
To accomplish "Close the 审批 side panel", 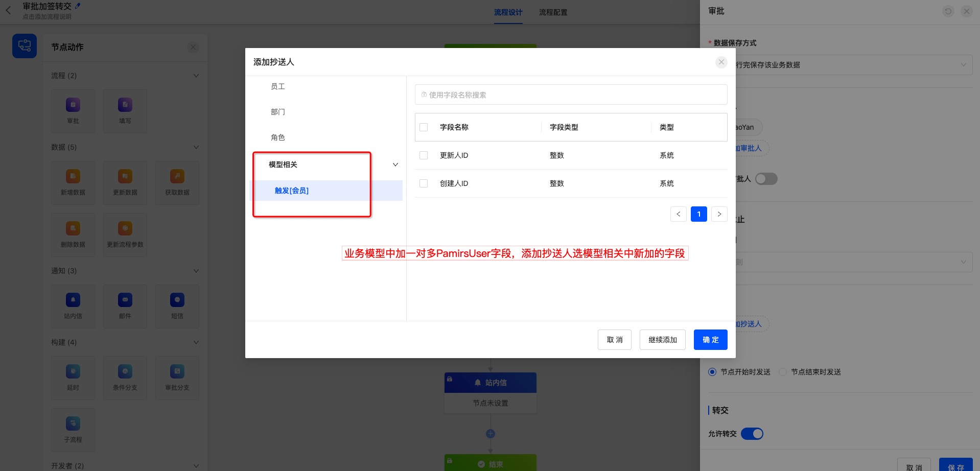I will point(967,11).
